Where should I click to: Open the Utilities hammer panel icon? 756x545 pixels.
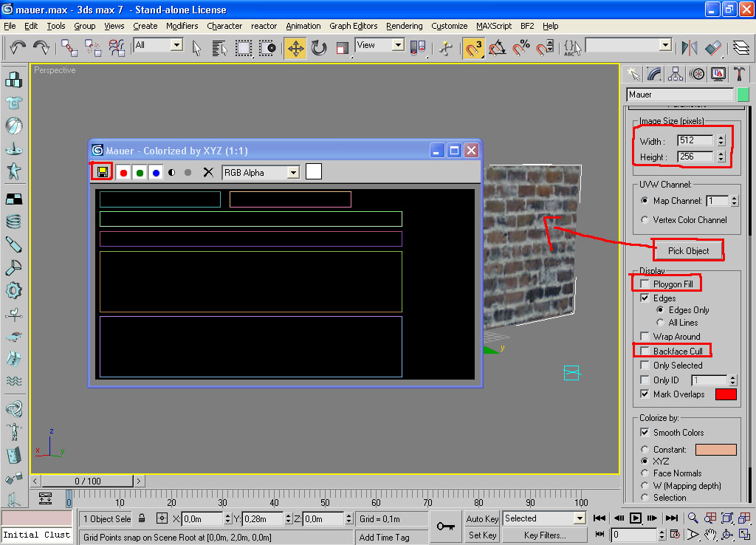(738, 74)
